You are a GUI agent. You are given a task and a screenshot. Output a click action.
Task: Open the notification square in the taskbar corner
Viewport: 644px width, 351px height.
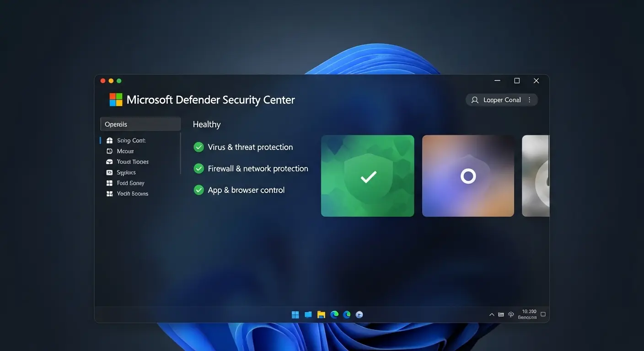(x=543, y=314)
